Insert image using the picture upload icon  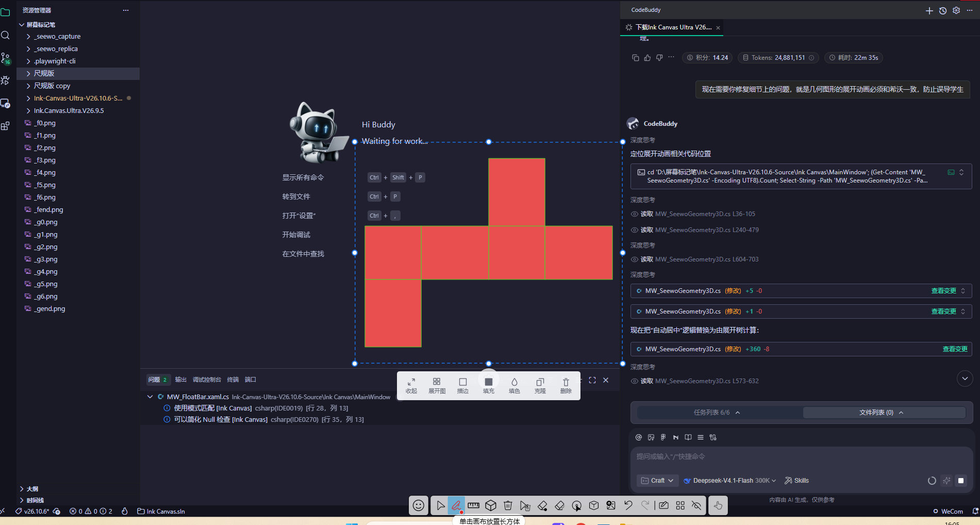point(611,505)
